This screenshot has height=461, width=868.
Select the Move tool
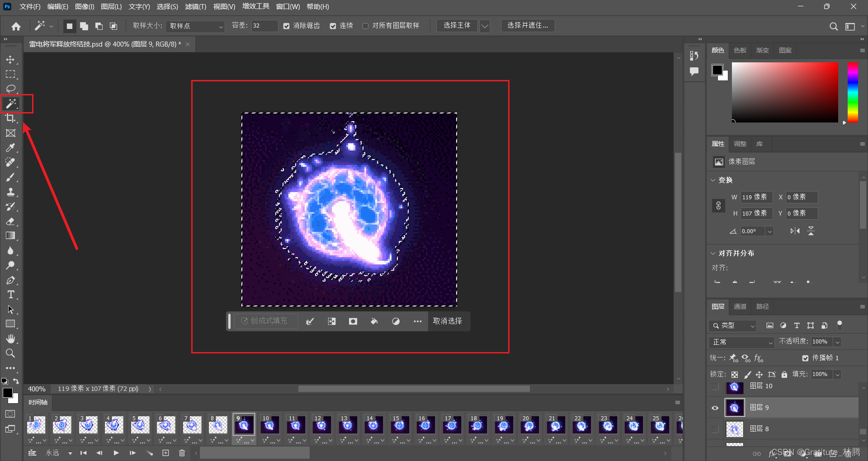click(x=10, y=60)
